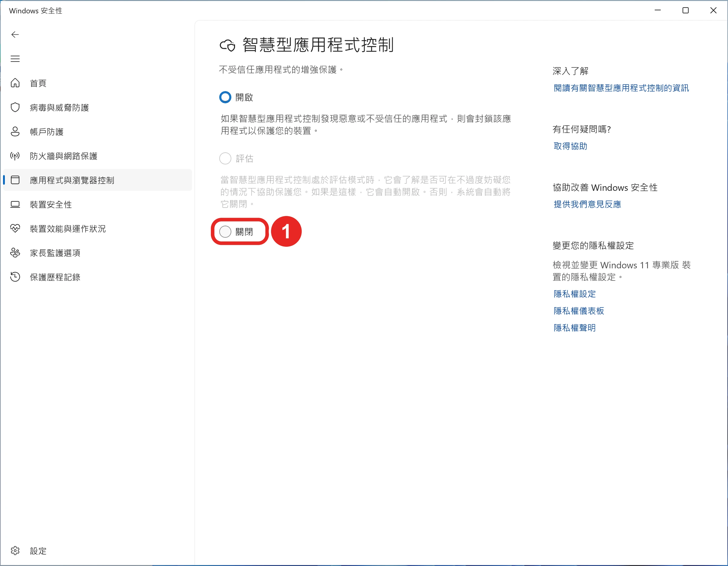
Task: Close the Windows 安全性 window
Action: [x=713, y=10]
